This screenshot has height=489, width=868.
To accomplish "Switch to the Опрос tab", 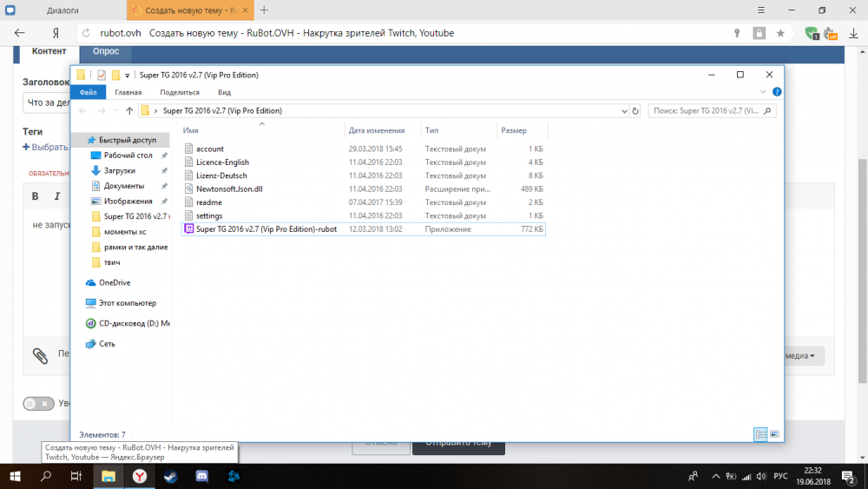I will tap(106, 51).
